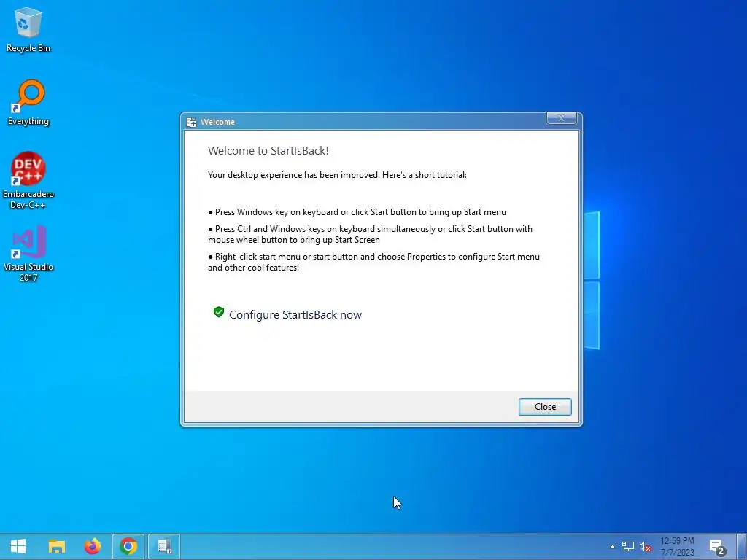
Task: Open File Explorer from the taskbar
Action: 57,546
